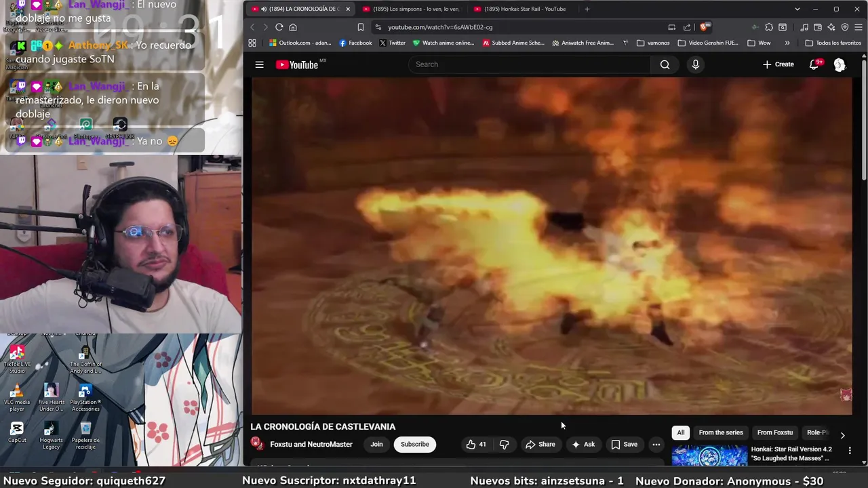Go back in the browser
Image resolution: width=868 pixels, height=488 pixels.
click(252, 27)
